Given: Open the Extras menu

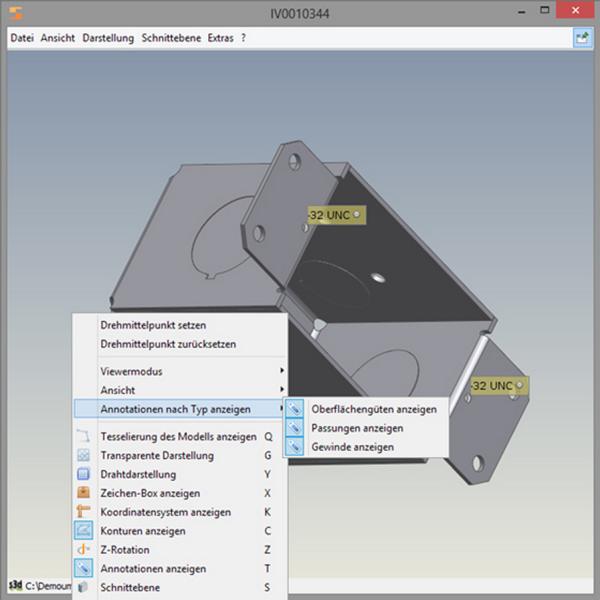Looking at the screenshot, I should pyautogui.click(x=220, y=38).
